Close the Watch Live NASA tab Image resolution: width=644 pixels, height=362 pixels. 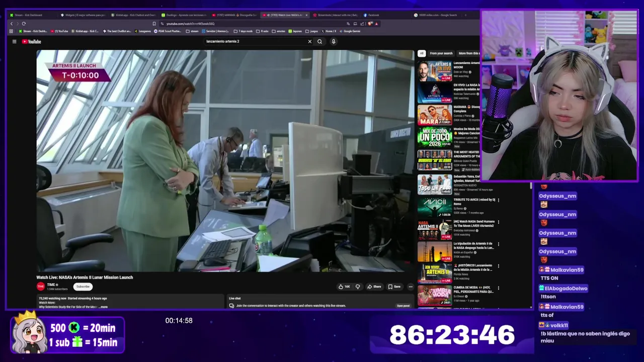coord(306,15)
